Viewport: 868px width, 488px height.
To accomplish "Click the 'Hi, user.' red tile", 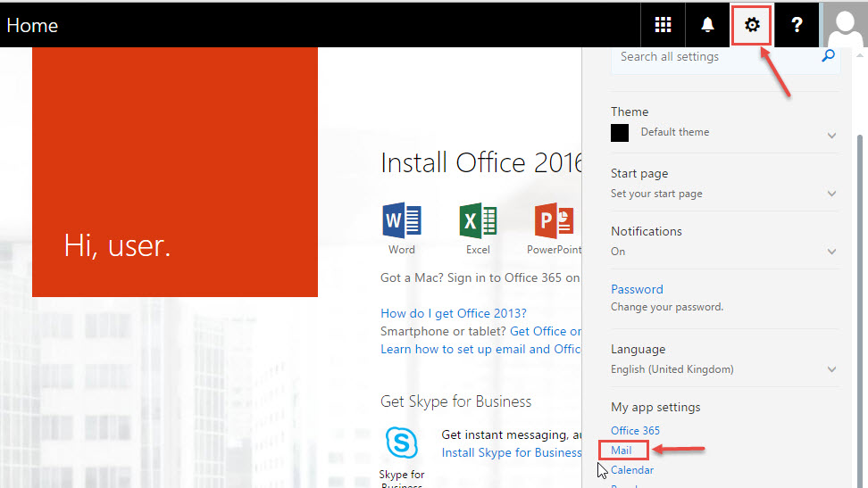I will [x=175, y=172].
